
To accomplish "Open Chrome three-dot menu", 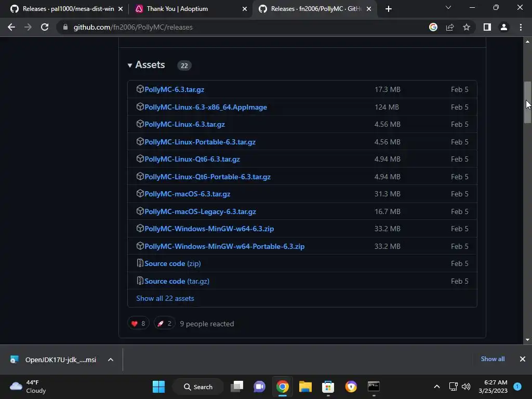I will [x=521, y=27].
